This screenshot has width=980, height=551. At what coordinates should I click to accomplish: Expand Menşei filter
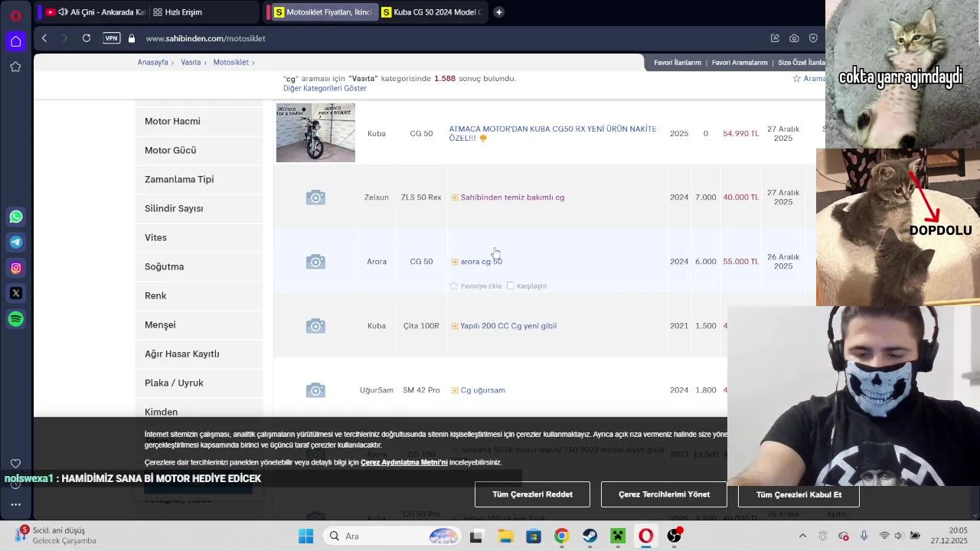click(x=199, y=324)
